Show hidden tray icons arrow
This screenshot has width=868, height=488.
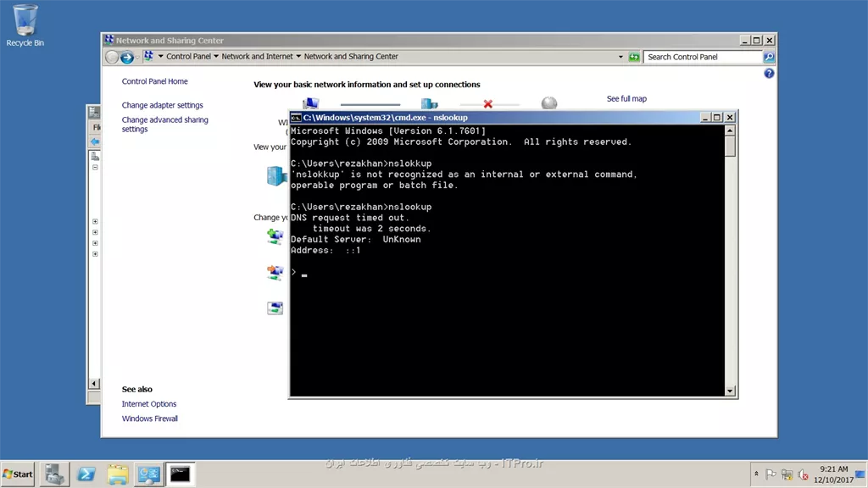click(x=756, y=474)
